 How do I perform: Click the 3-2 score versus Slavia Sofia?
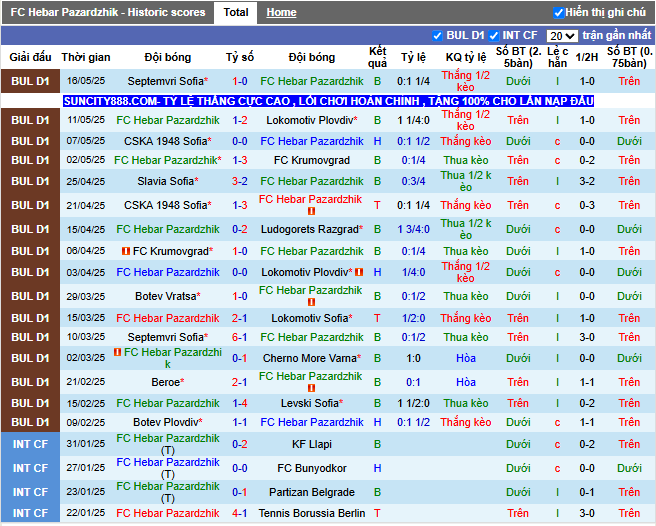point(240,181)
